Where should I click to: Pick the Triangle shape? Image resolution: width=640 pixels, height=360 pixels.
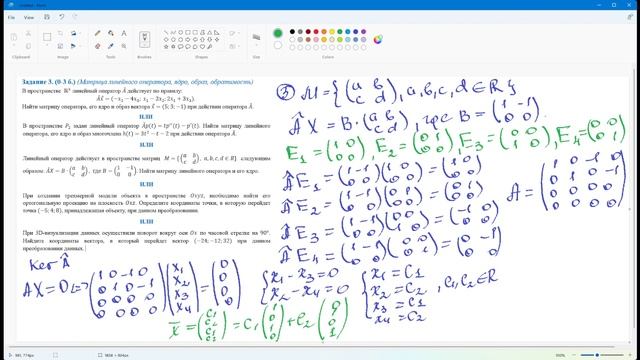209,32
